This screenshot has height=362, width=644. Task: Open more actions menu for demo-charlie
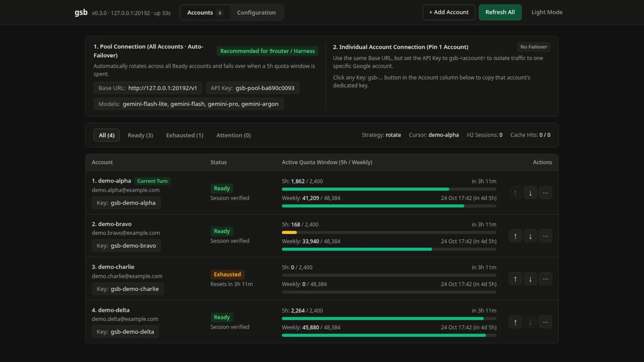(545, 279)
